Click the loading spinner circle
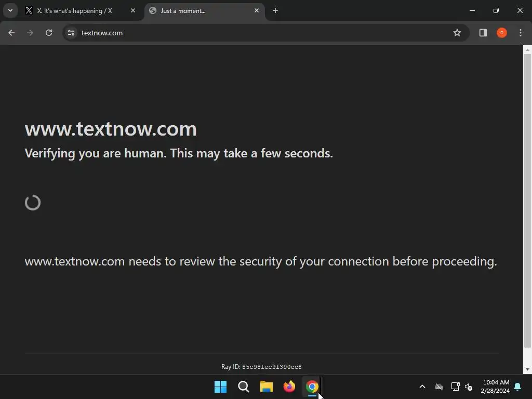 click(33, 203)
